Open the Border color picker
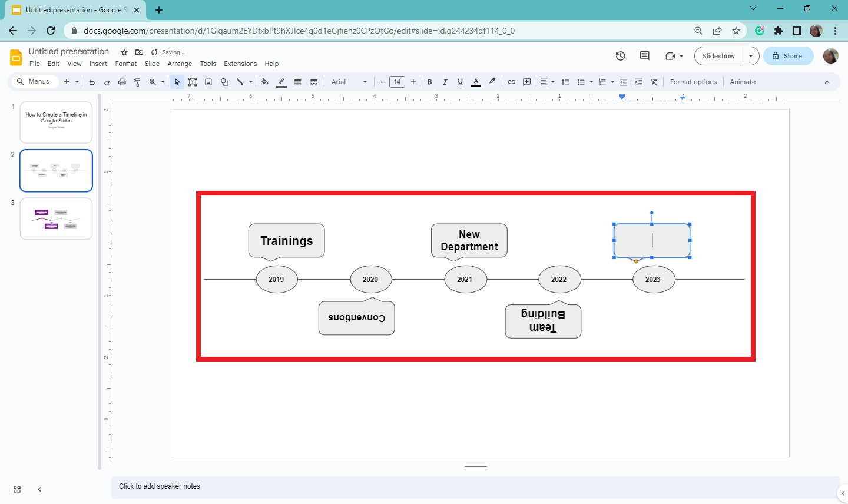The width and height of the screenshot is (848, 504). coord(281,82)
